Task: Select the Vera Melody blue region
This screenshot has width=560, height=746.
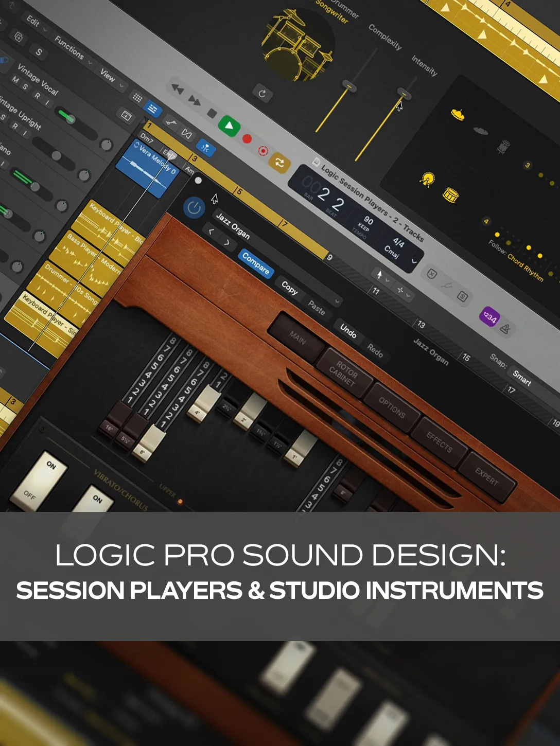Action: click(147, 168)
